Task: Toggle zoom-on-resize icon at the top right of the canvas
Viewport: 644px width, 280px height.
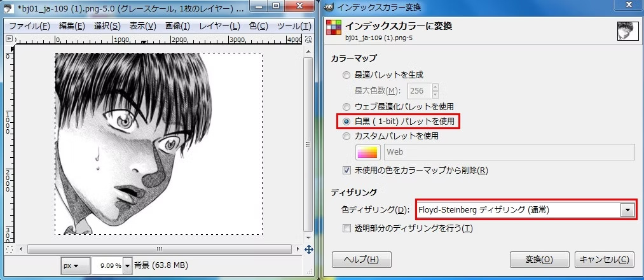Action: coord(308,39)
